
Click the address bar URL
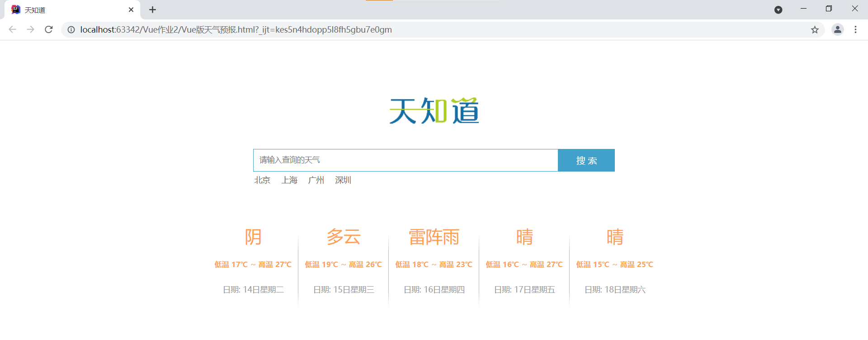click(x=236, y=29)
